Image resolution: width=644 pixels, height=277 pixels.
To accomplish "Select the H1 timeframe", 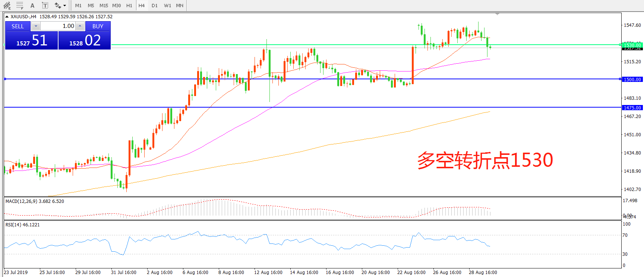I will point(129,6).
